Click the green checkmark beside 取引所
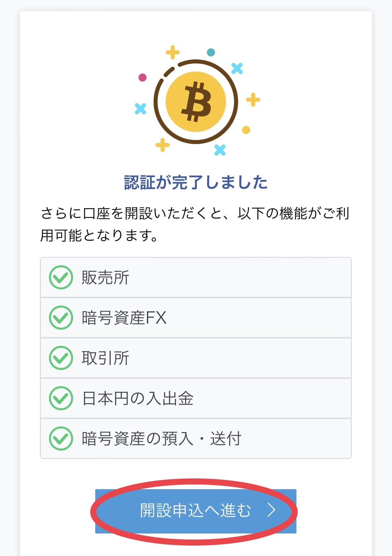The image size is (392, 556). [x=61, y=358]
